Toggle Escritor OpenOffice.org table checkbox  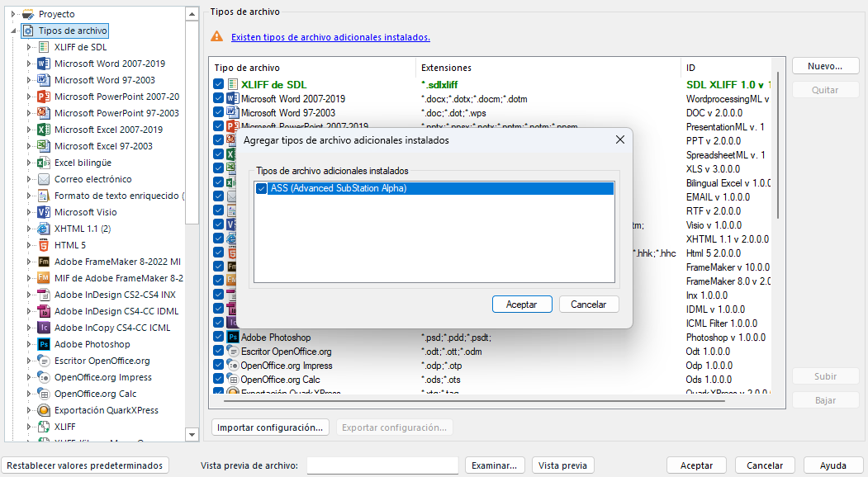[219, 352]
